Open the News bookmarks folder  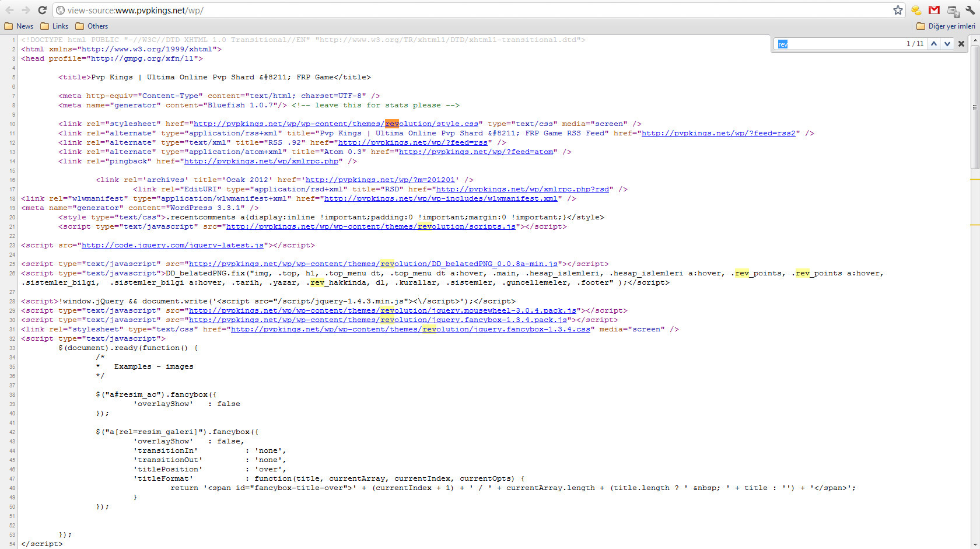(x=19, y=26)
